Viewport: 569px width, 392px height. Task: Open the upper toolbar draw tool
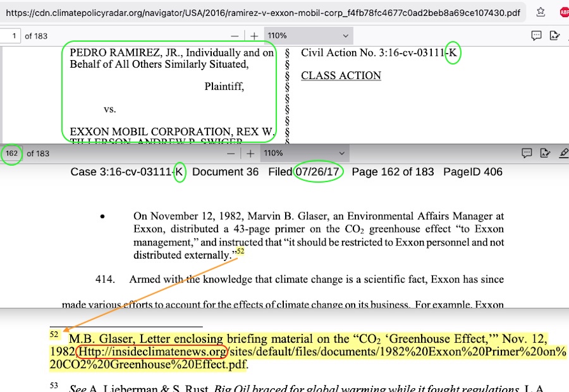click(x=555, y=36)
